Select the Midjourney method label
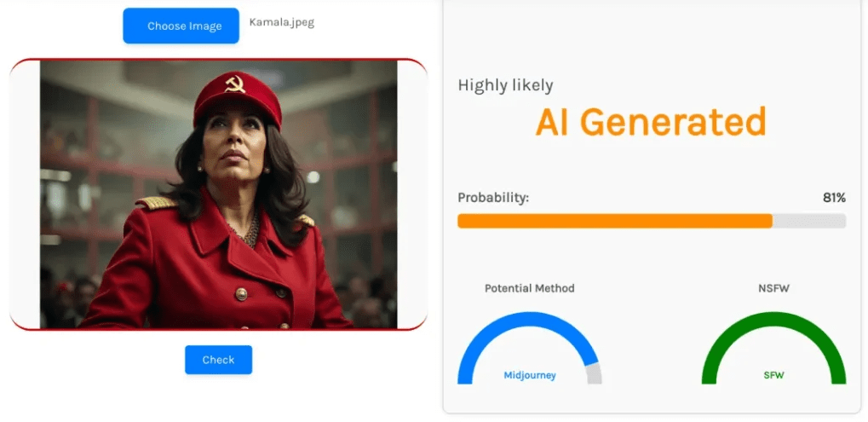The height and width of the screenshot is (422, 868). pos(529,375)
